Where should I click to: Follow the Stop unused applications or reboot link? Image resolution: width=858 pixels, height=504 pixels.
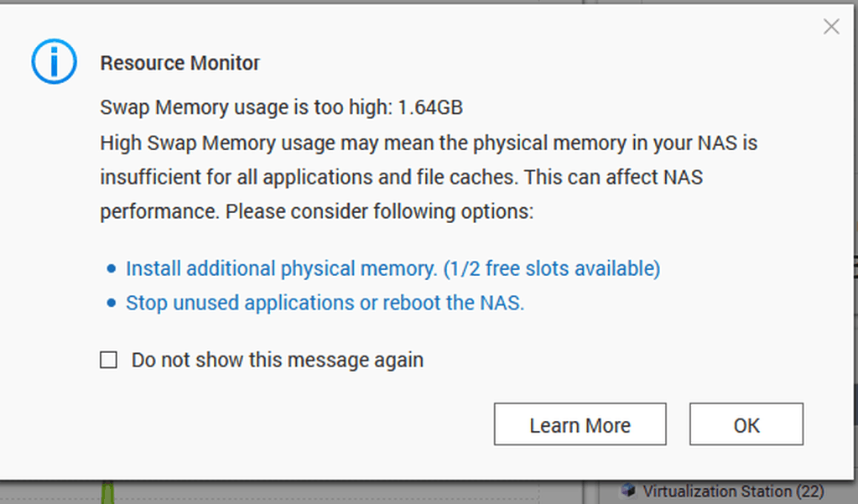325,303
